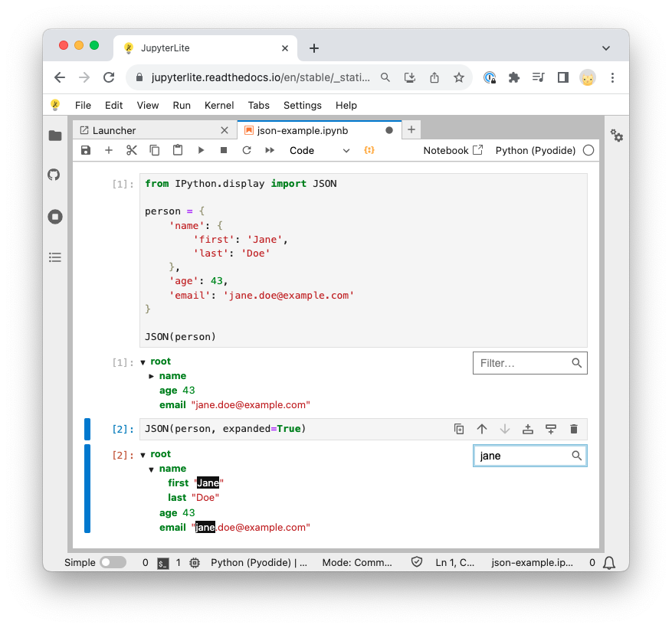Open the Tabs menu
The width and height of the screenshot is (672, 628).
258,106
